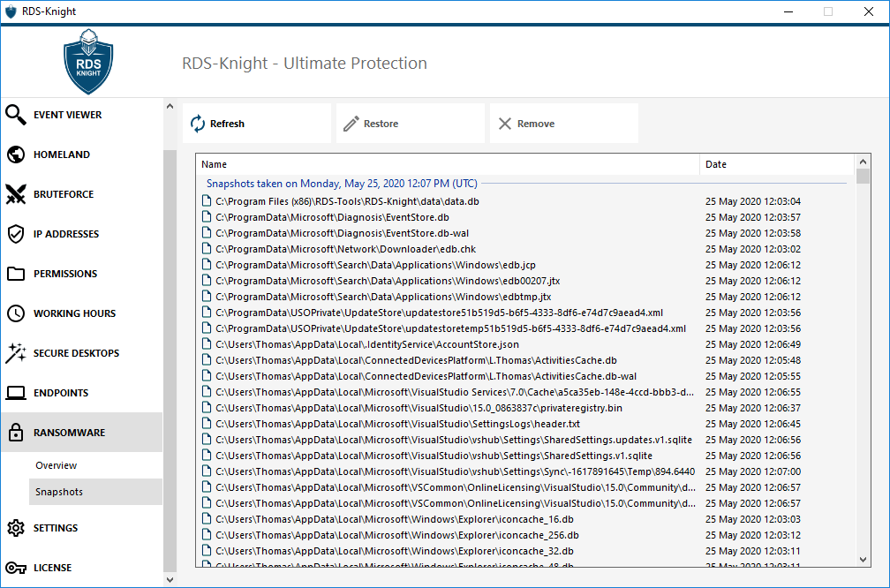Viewport: 890px width, 588px height.
Task: Select Secure Desktops magic wand icon
Action: tap(15, 353)
